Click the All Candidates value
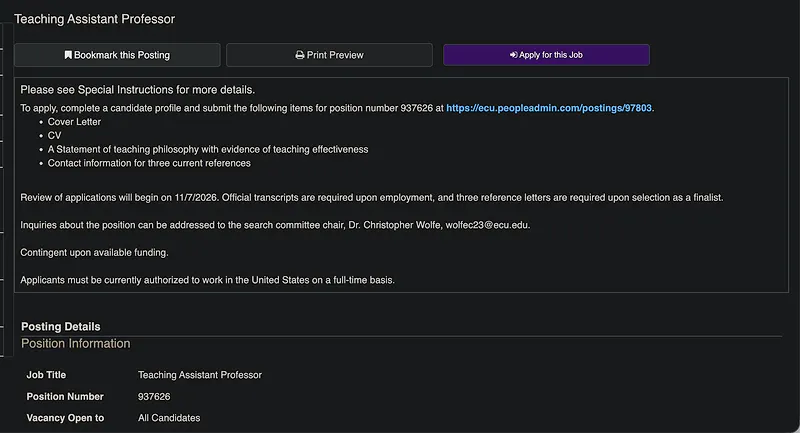This screenshot has height=433, width=800. click(169, 418)
